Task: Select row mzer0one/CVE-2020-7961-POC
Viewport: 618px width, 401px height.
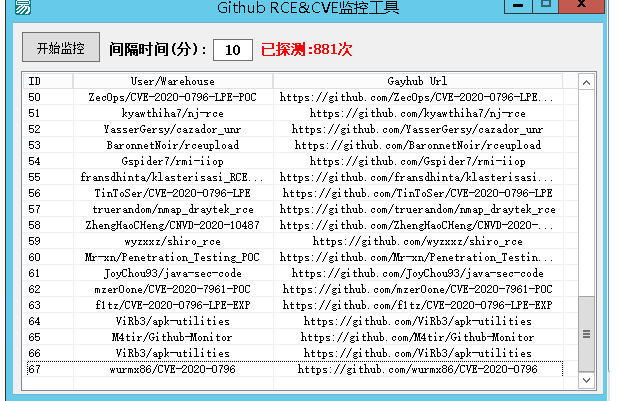Action: pyautogui.click(x=293, y=289)
